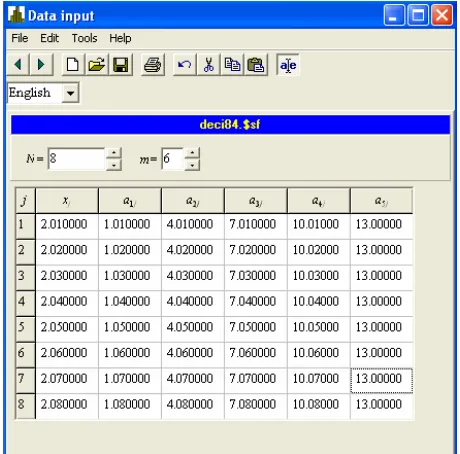Click cell 7.040000 in row 4

pos(256,303)
